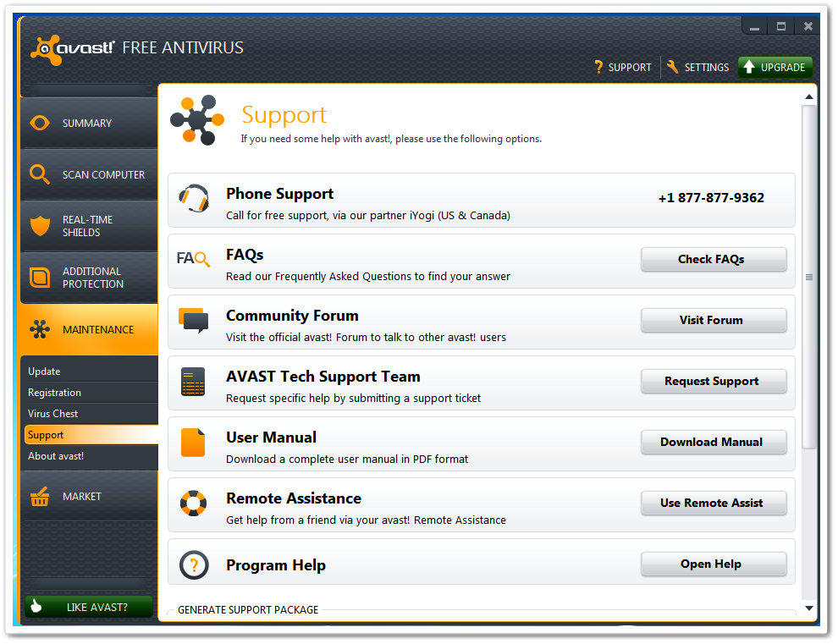Click the Remote Assistance lifebuoy icon
Viewport: 838px width, 644px height.
(194, 503)
